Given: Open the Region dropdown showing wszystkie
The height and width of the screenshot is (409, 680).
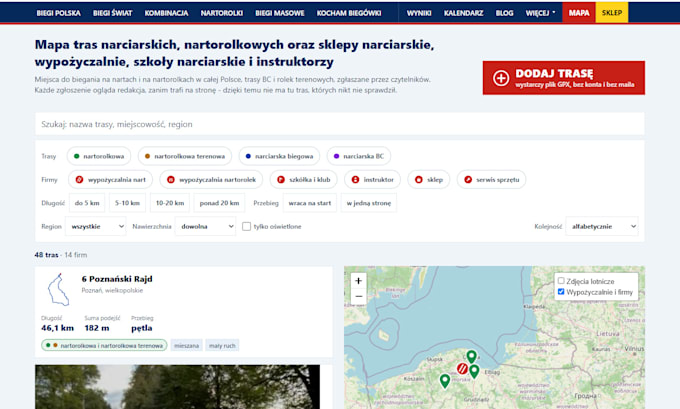Looking at the screenshot, I should coord(95,226).
